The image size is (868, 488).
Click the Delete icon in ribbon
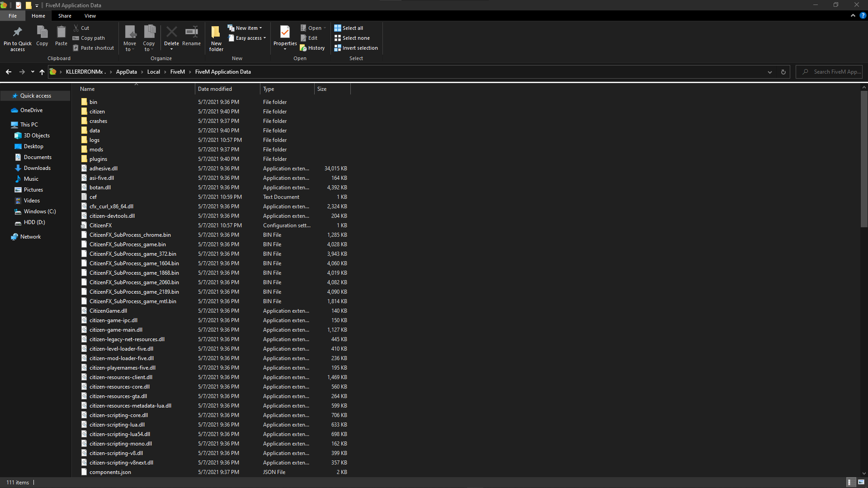[171, 32]
